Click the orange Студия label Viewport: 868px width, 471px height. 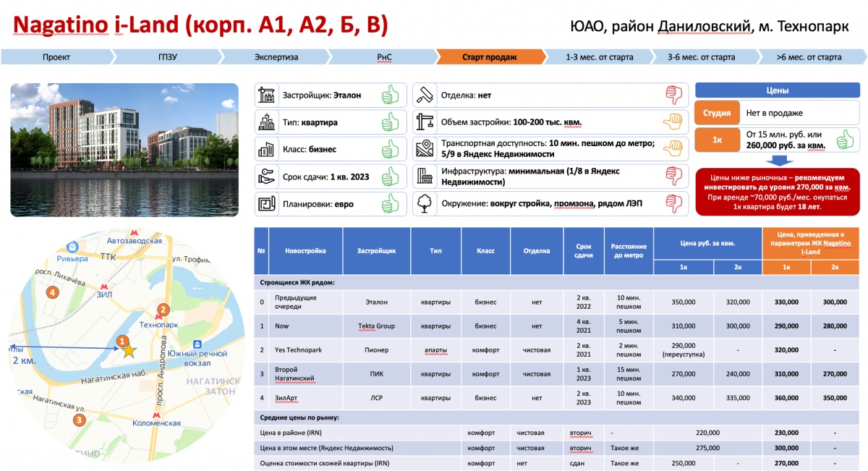(717, 113)
